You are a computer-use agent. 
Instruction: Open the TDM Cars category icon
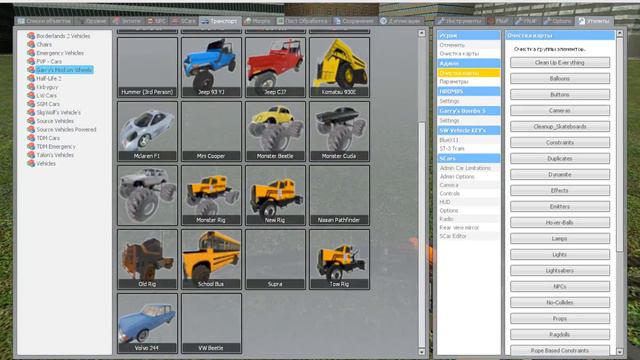31,138
